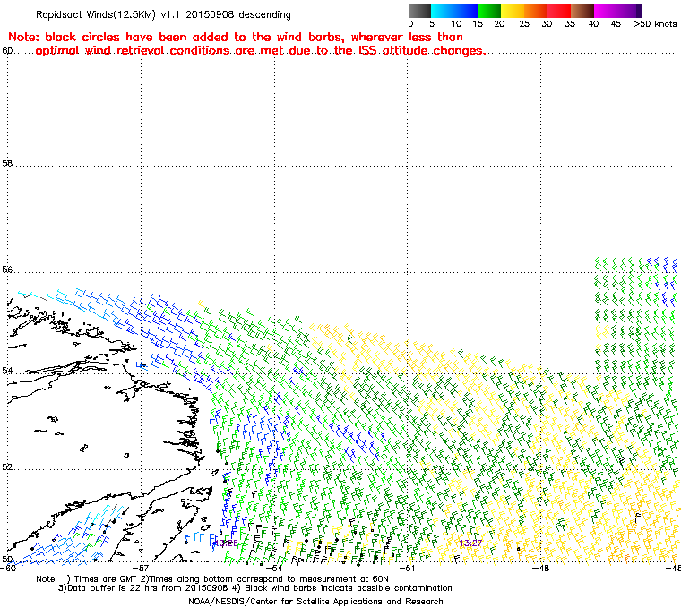Viewport: 681px width, 616px height.
Task: Click the 'Data buffer is 22 hrs' footnote line
Action: [255, 588]
